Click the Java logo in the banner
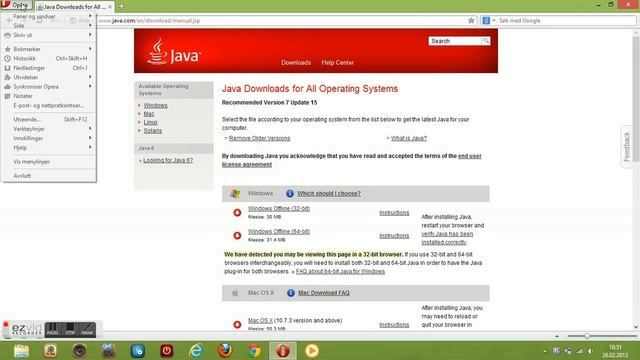Screen dimensions: 640x360 coord(173,52)
